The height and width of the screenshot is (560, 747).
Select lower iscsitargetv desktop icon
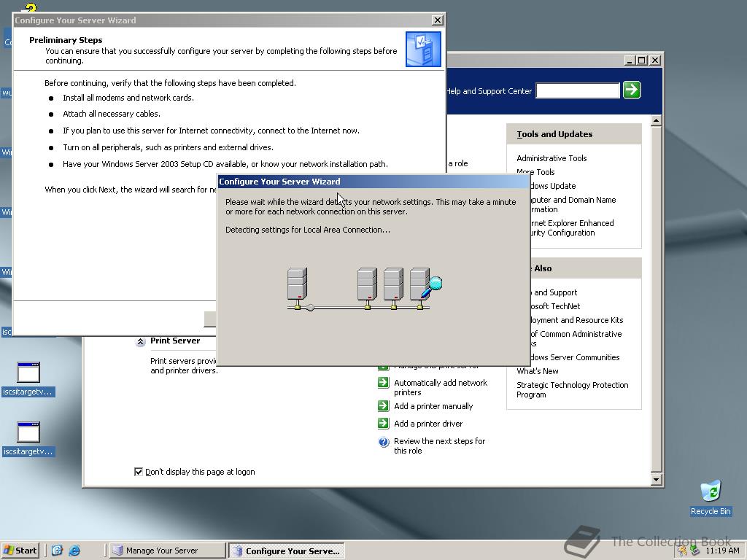tap(28, 438)
